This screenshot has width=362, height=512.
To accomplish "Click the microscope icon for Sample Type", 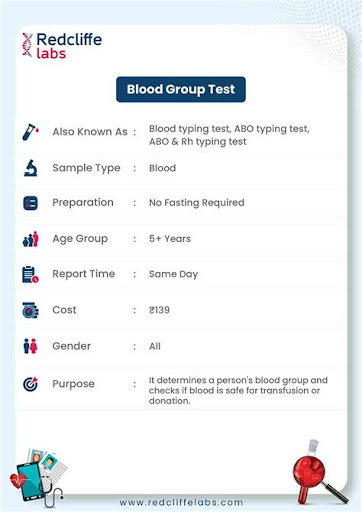I will point(31,168).
